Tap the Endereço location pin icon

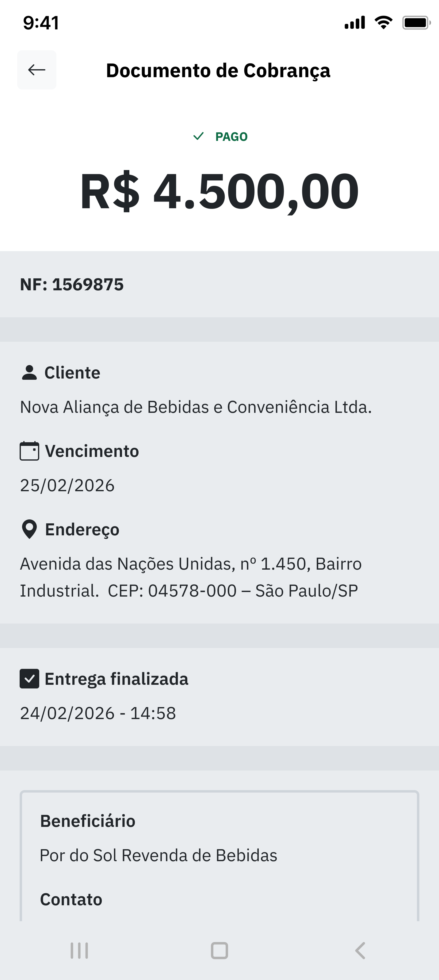(29, 529)
